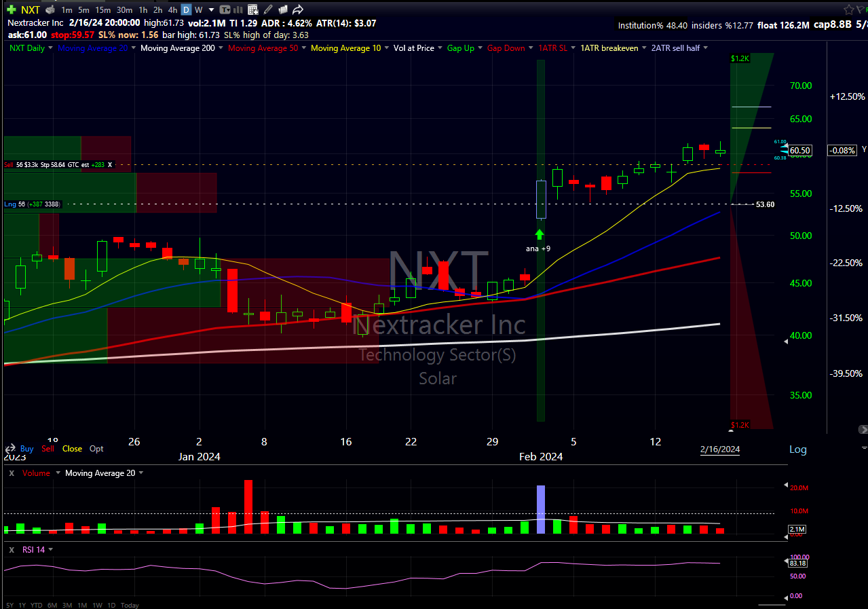Click the blue Buy button
The image size is (868, 609).
pyautogui.click(x=26, y=449)
